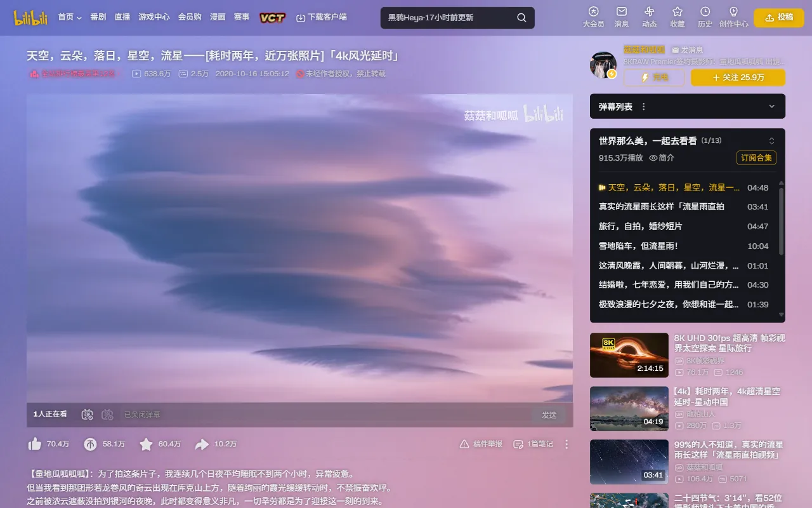
Task: Click the search input field
Action: coord(449,18)
